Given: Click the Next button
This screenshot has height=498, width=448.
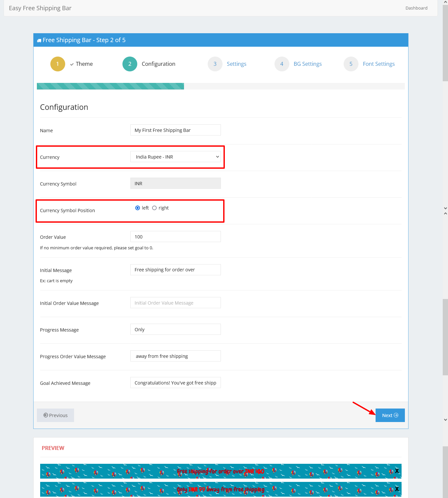Looking at the screenshot, I should [x=390, y=415].
